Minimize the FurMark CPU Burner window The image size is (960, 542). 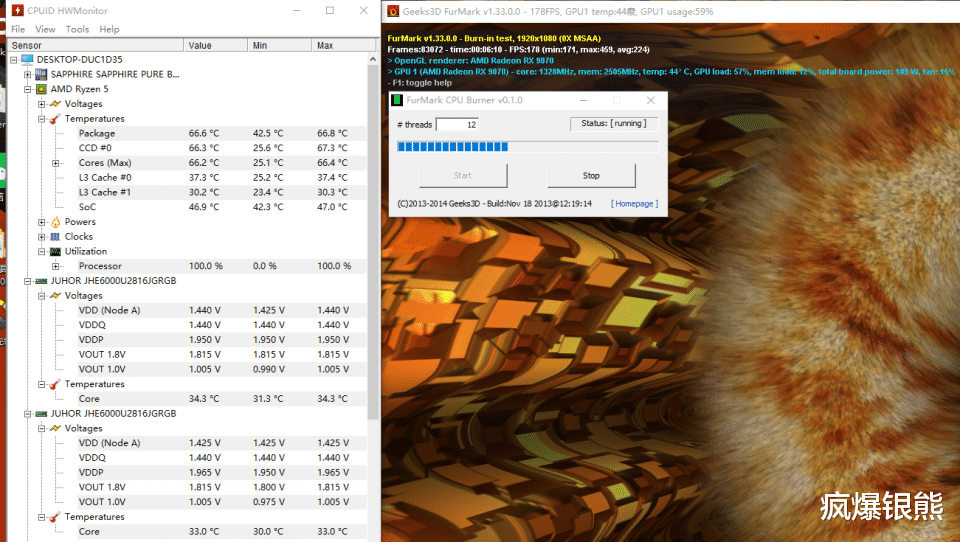coord(583,100)
